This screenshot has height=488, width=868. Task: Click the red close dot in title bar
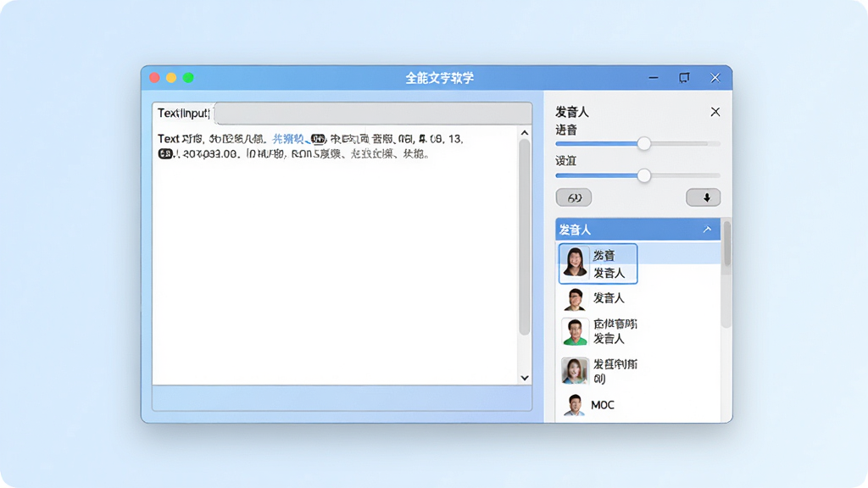tap(155, 78)
